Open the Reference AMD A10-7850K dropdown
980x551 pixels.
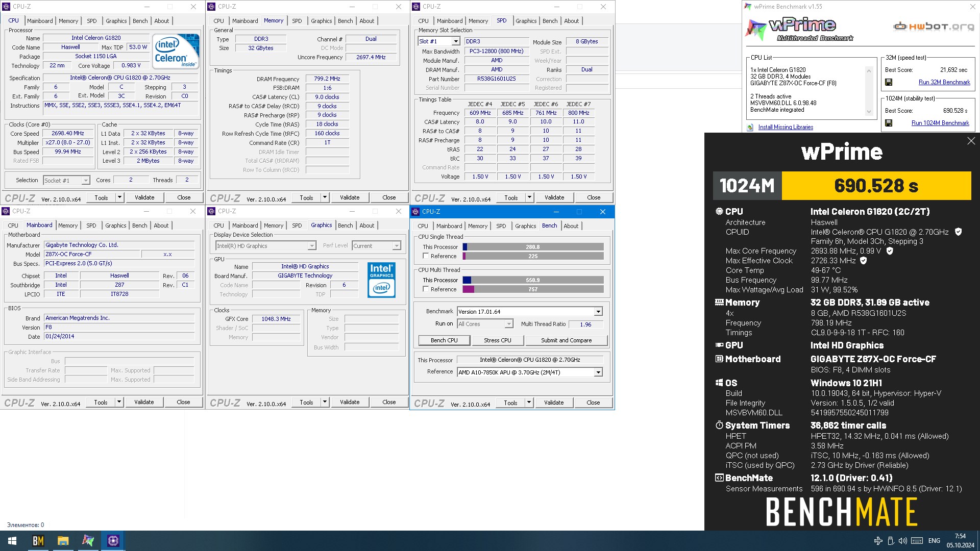598,372
